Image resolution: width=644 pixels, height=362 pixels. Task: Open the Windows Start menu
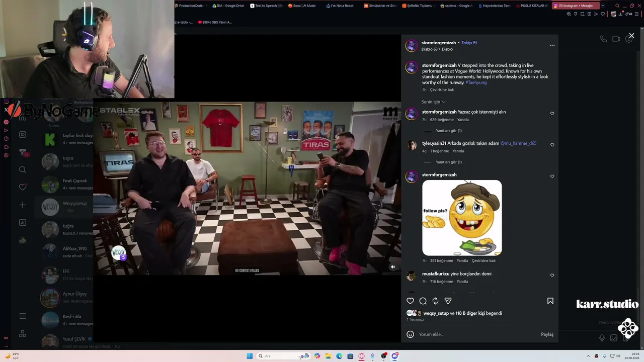pyautogui.click(x=250, y=356)
